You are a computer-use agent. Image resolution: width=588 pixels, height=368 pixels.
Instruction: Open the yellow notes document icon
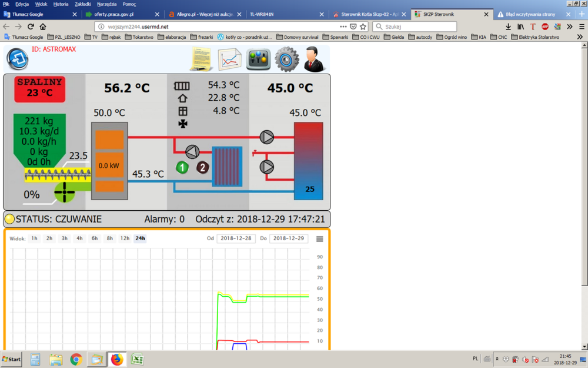pos(201,59)
